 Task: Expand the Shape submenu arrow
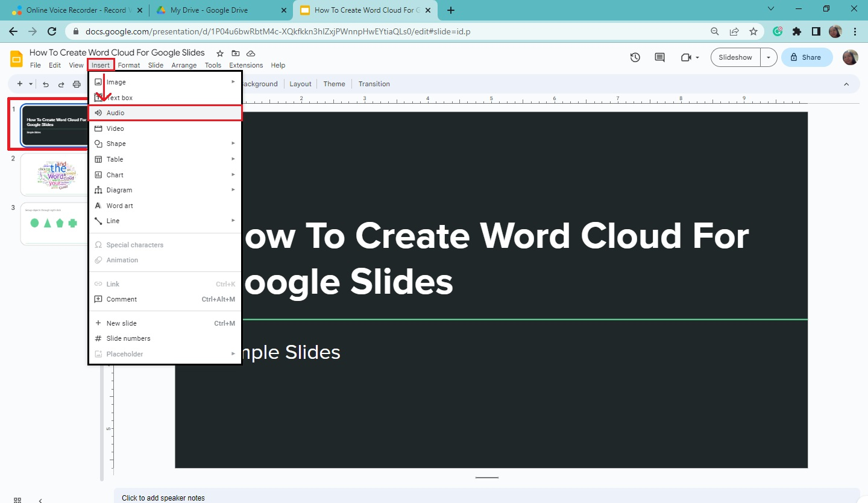[233, 144]
